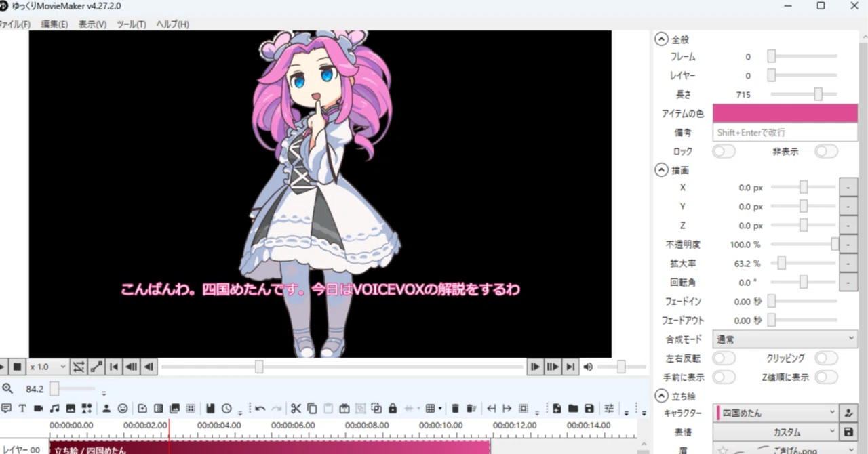Screen dimensions: 868x454
Task: Click the diagonal arrows preview size icon
Action: coord(96,367)
